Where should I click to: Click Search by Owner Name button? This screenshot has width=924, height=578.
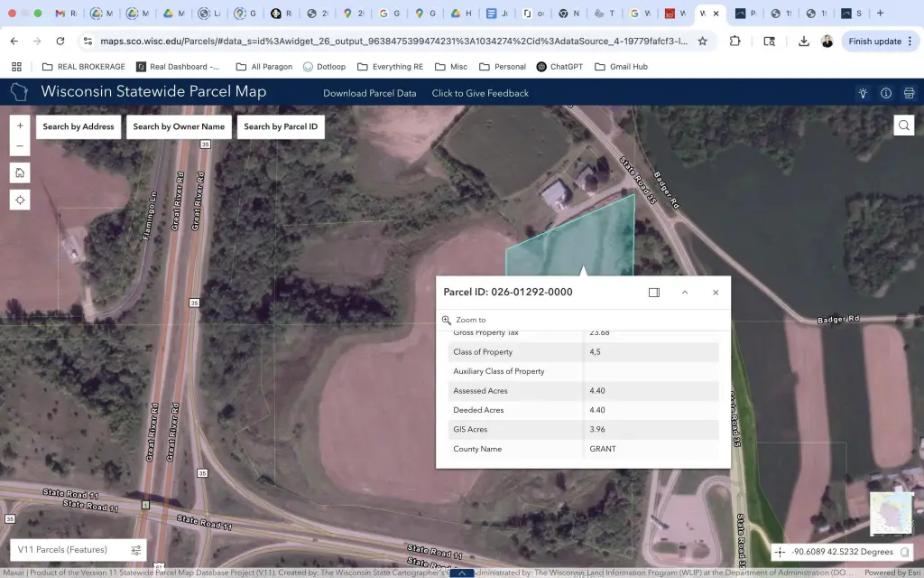click(x=179, y=126)
